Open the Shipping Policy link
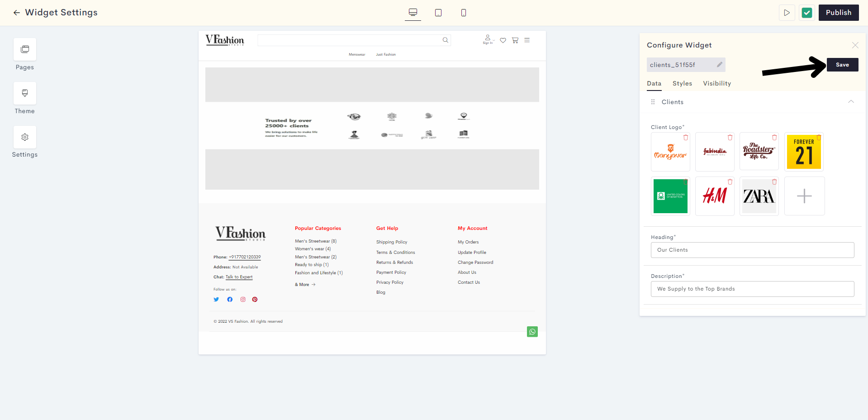868x420 pixels. click(392, 242)
